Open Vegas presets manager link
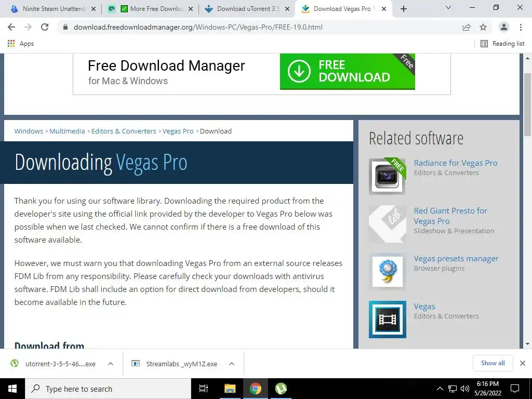Screen dimensions: 532x399 (456, 259)
